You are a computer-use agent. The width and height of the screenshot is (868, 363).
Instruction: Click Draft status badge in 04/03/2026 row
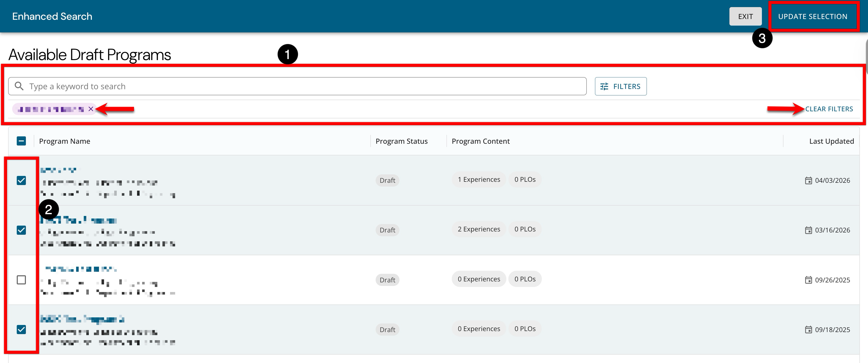tap(387, 180)
